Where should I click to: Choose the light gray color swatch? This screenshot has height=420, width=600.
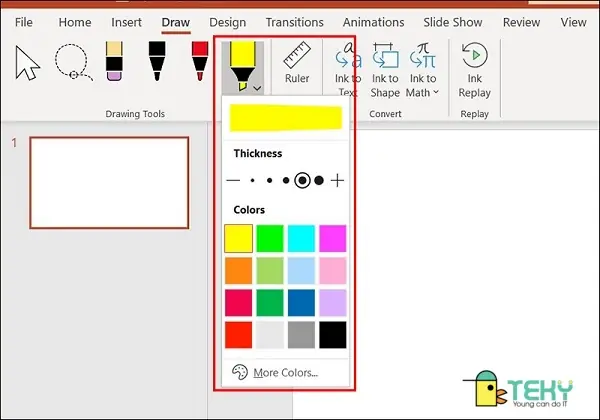tap(270, 335)
